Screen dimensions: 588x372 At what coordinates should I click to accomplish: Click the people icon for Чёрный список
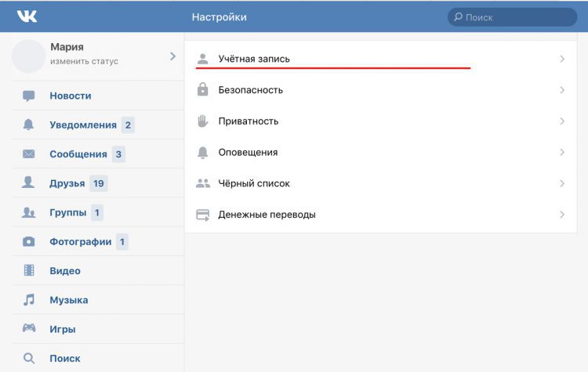pos(203,183)
